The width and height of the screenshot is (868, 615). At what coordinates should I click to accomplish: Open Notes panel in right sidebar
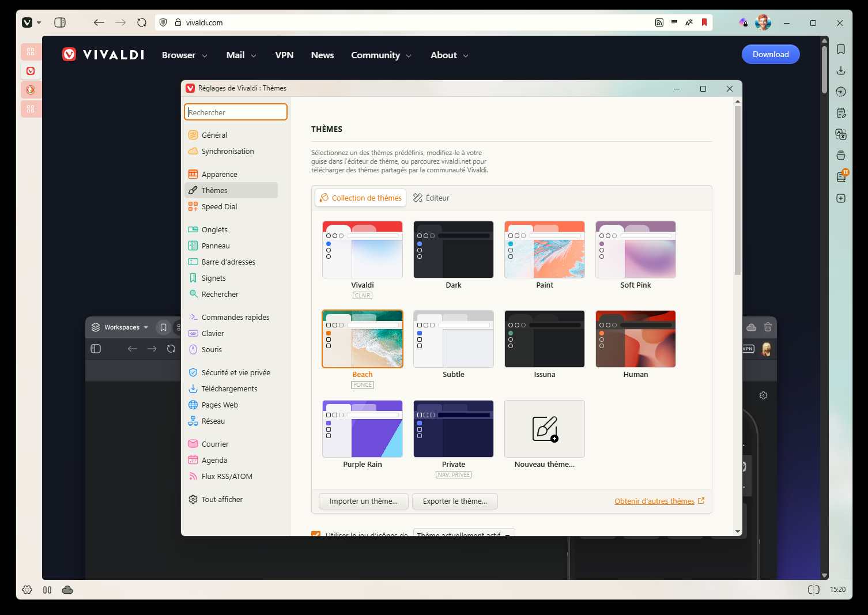pos(841,113)
